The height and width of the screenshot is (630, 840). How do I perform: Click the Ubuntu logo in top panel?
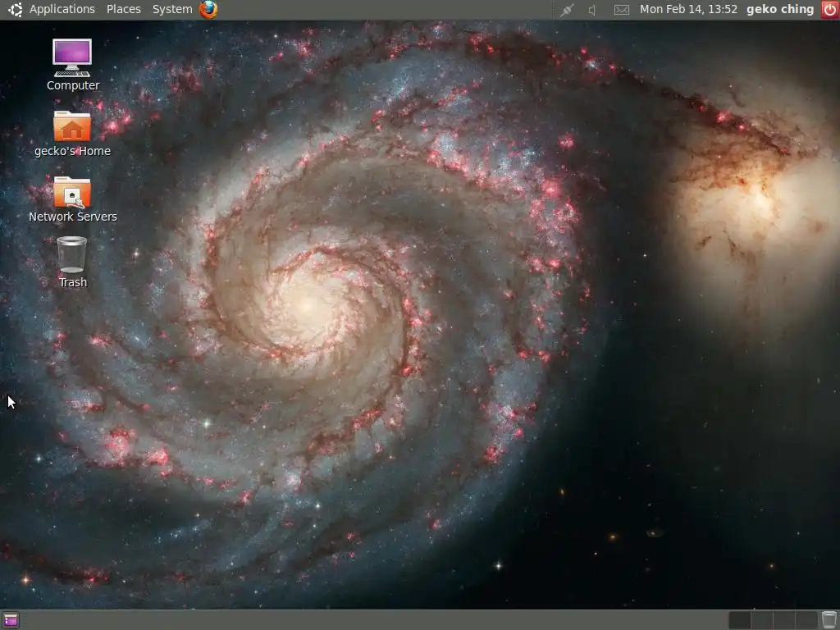(15, 9)
